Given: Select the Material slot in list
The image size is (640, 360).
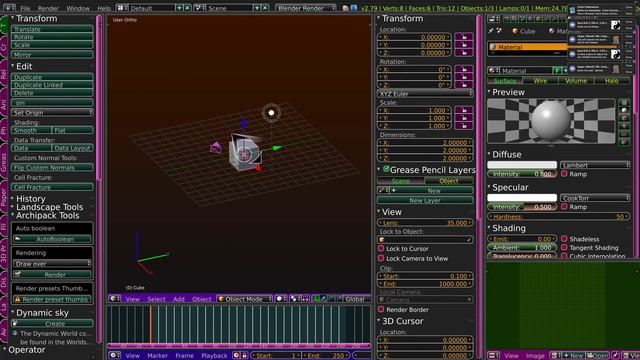Looking at the screenshot, I should pyautogui.click(x=527, y=47).
